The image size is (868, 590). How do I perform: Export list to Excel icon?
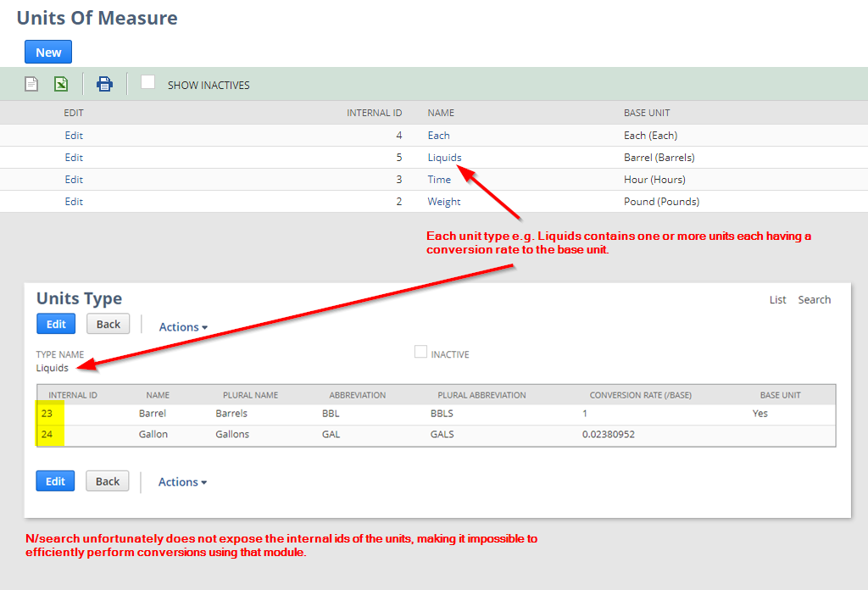pos(61,84)
